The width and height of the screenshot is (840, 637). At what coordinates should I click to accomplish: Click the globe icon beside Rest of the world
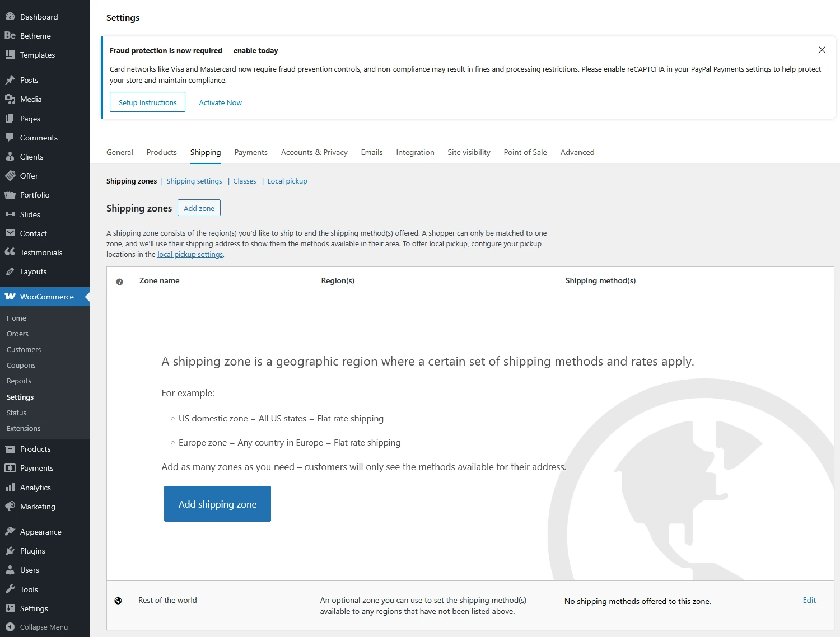click(118, 600)
